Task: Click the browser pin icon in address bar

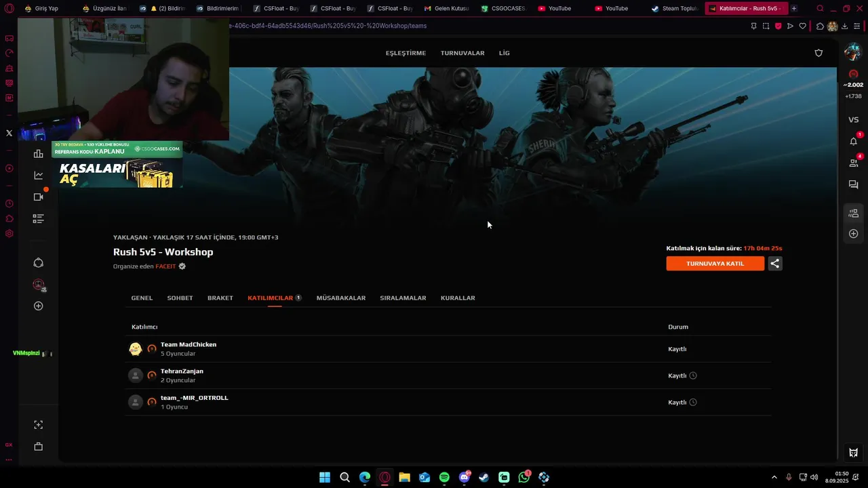Action: 753,26
